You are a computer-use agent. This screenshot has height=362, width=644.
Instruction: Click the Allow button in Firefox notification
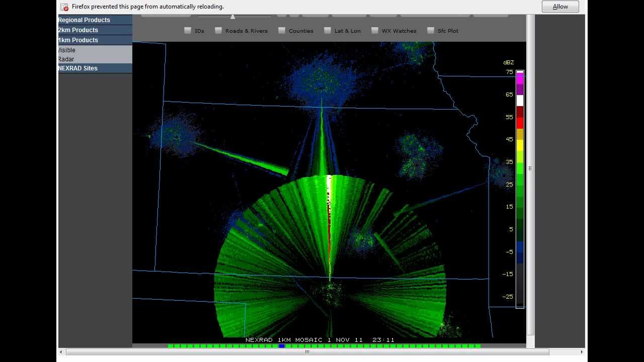click(560, 7)
